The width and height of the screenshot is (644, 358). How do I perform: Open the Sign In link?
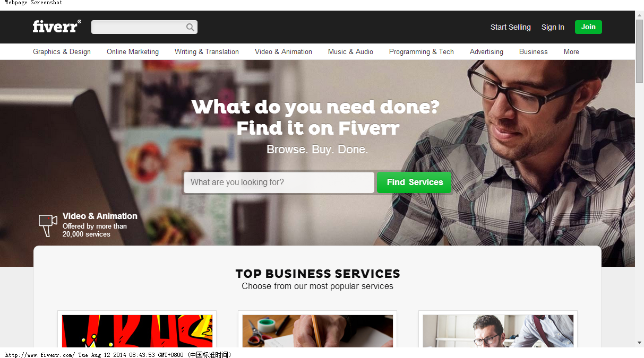coord(553,27)
